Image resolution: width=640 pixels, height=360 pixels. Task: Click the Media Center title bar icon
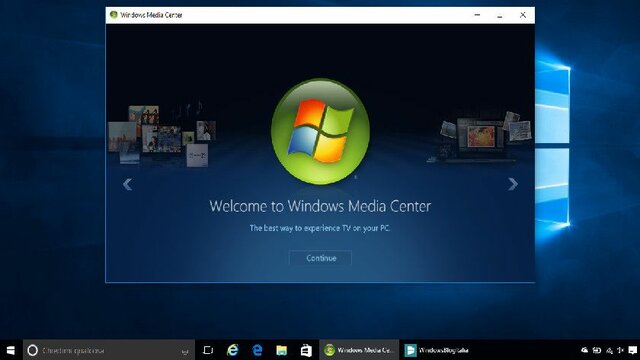[x=113, y=15]
